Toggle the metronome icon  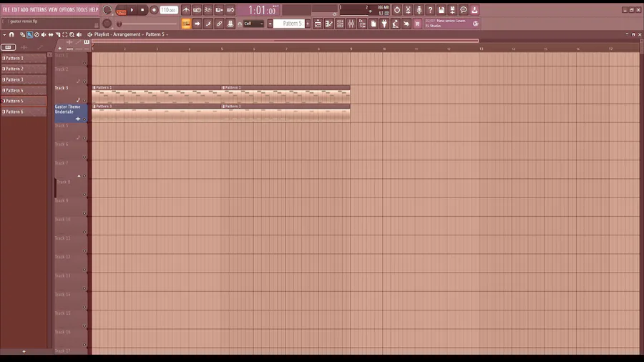coord(186,10)
